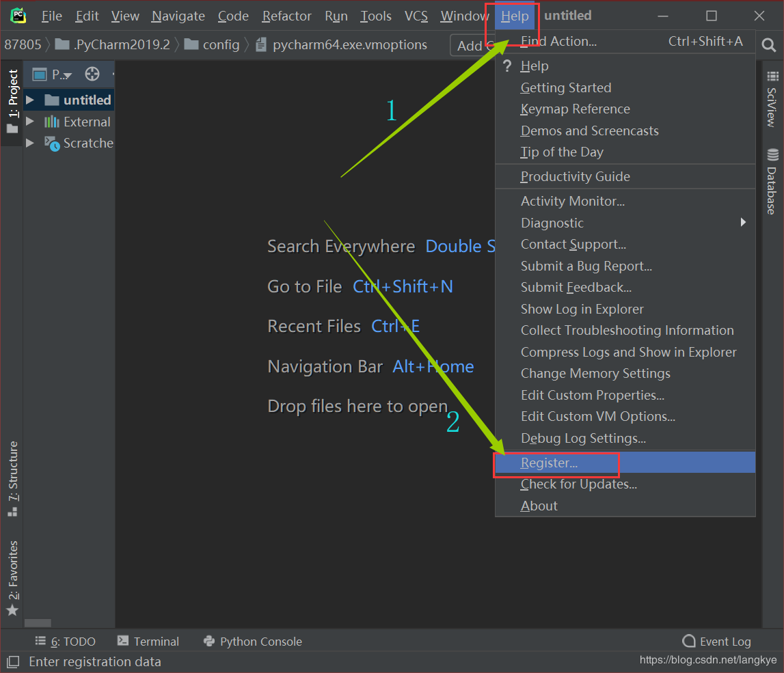Open the Window menu
This screenshot has width=784, height=673.
[465, 16]
